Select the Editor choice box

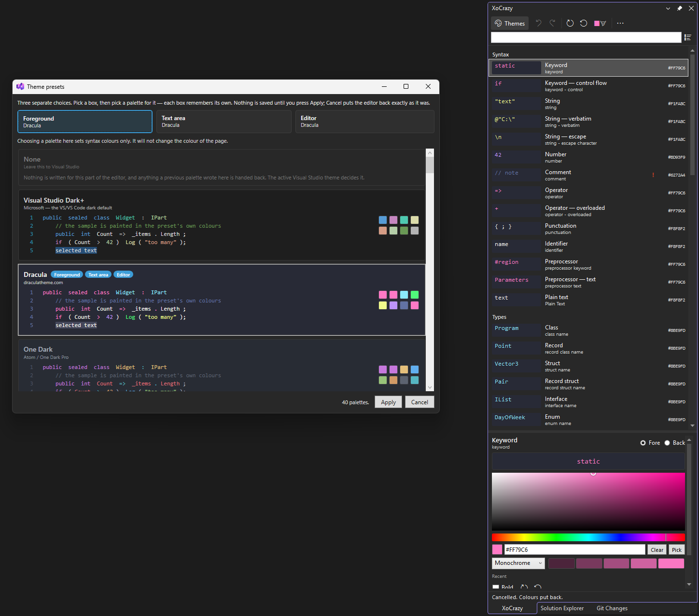click(364, 122)
